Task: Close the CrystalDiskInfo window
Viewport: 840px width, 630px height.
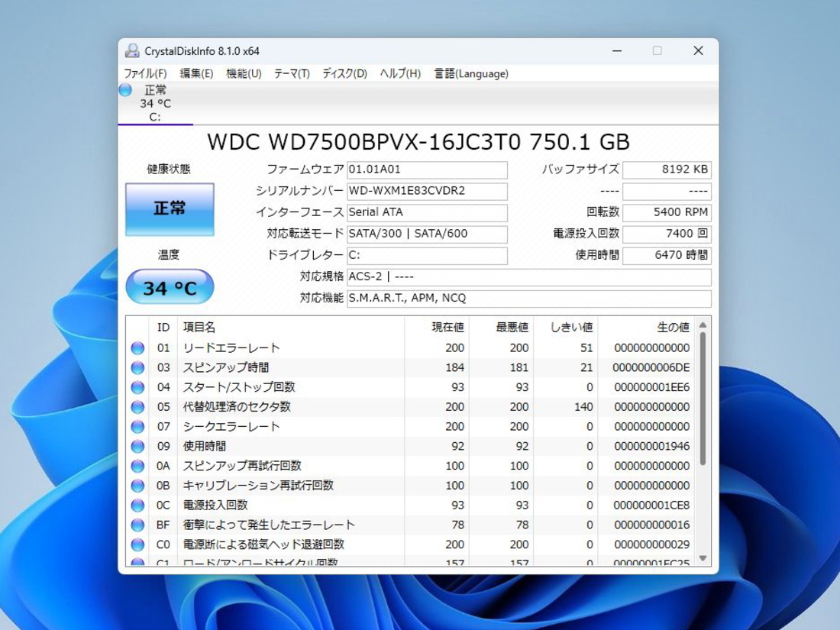Action: tap(698, 51)
